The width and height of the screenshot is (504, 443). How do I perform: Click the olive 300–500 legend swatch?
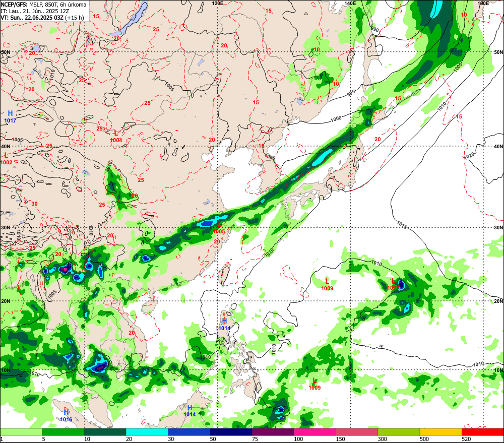point(399,432)
